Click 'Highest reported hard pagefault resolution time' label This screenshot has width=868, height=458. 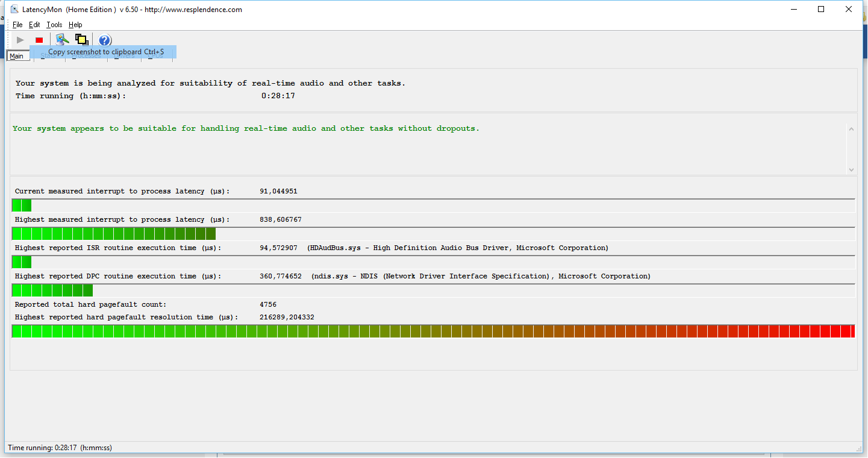click(126, 317)
